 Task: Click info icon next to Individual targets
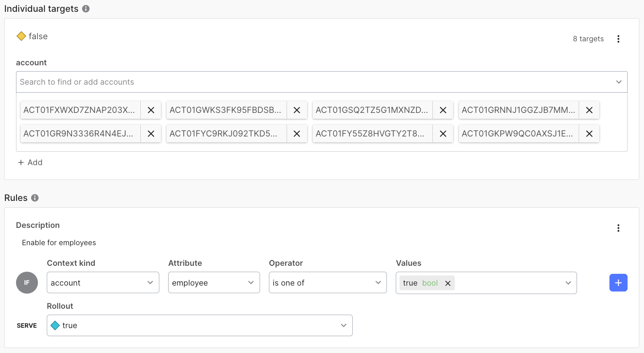(86, 9)
